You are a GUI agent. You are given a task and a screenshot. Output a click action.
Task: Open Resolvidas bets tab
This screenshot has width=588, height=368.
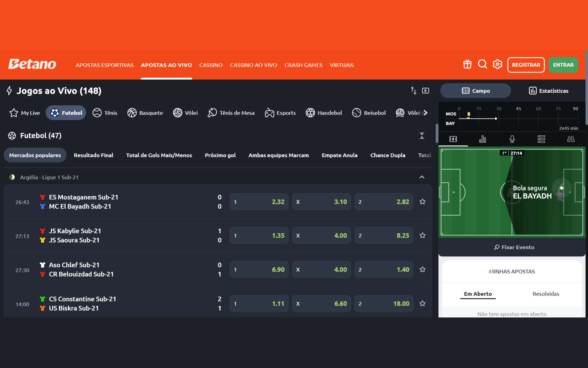point(546,294)
